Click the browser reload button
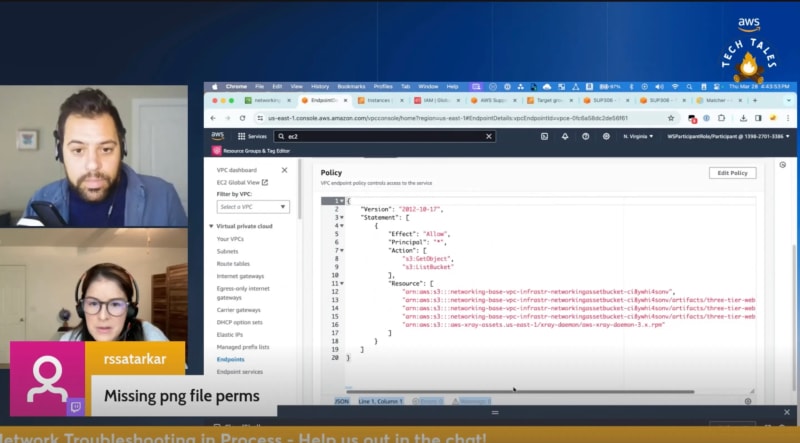 pos(240,118)
